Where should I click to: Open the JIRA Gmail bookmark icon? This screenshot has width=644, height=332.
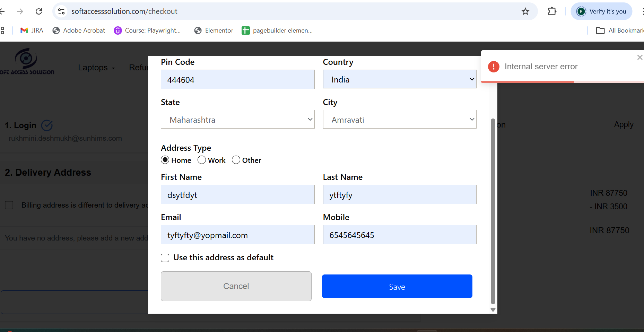click(x=24, y=30)
